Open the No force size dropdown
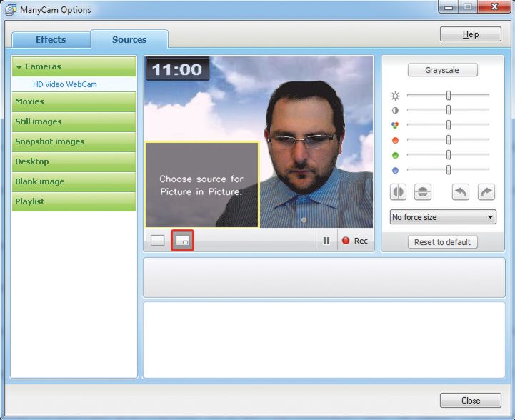 click(443, 217)
